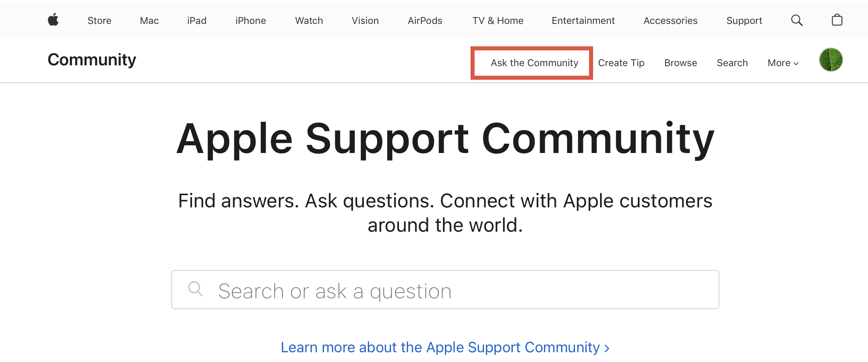This screenshot has height=362, width=868.
Task: Select iPad in the navigation bar
Action: [x=197, y=21]
